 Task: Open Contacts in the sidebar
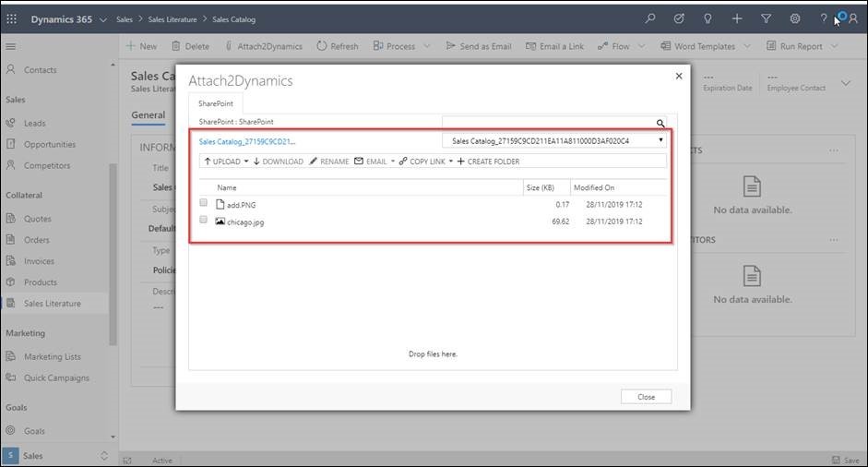(x=40, y=70)
